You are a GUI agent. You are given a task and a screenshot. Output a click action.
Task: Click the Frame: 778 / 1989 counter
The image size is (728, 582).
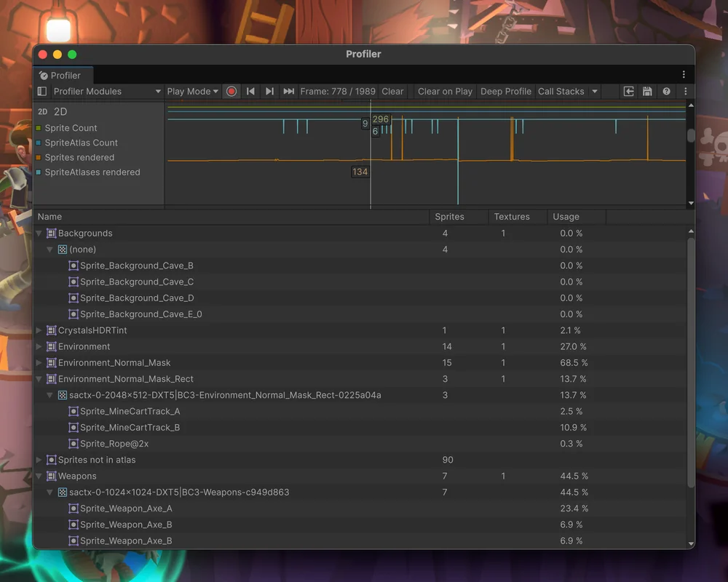point(338,92)
